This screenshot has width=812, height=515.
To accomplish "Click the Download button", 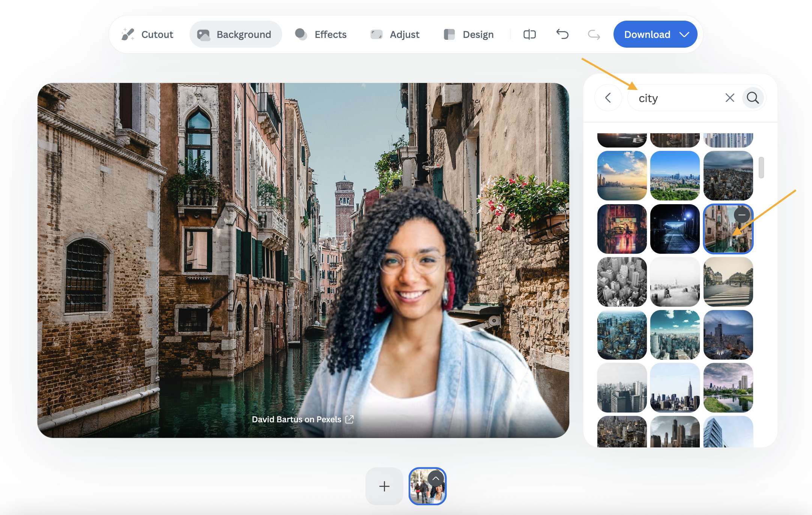I will 647,35.
